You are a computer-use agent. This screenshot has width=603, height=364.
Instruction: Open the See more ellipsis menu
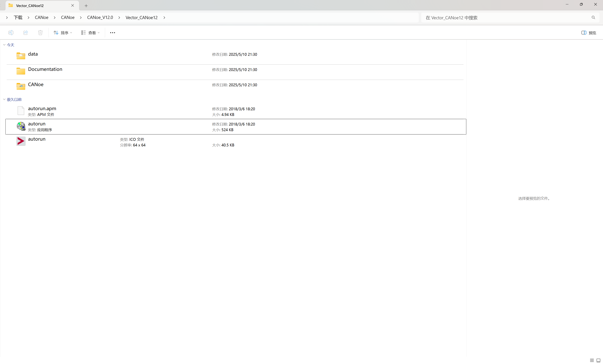[x=112, y=32]
